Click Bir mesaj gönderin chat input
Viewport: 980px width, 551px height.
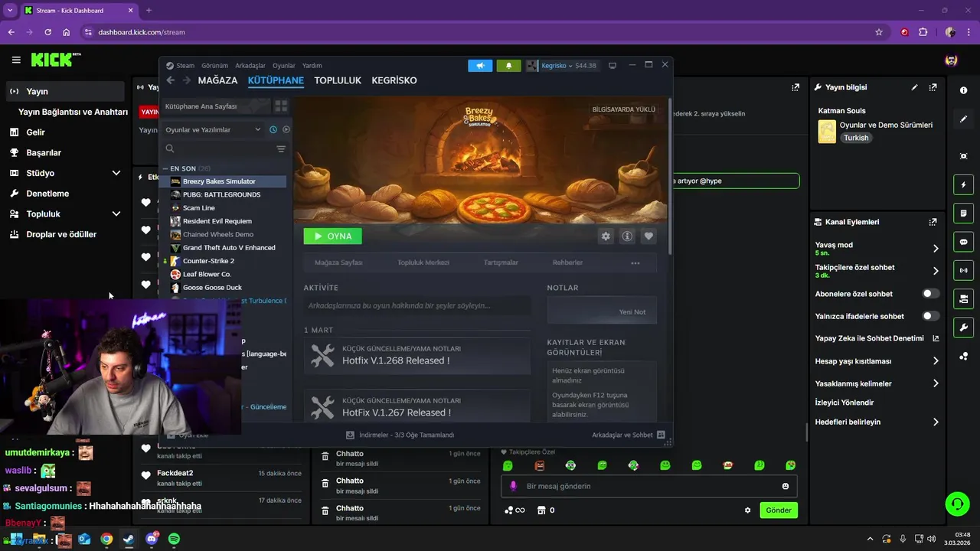pyautogui.click(x=649, y=487)
